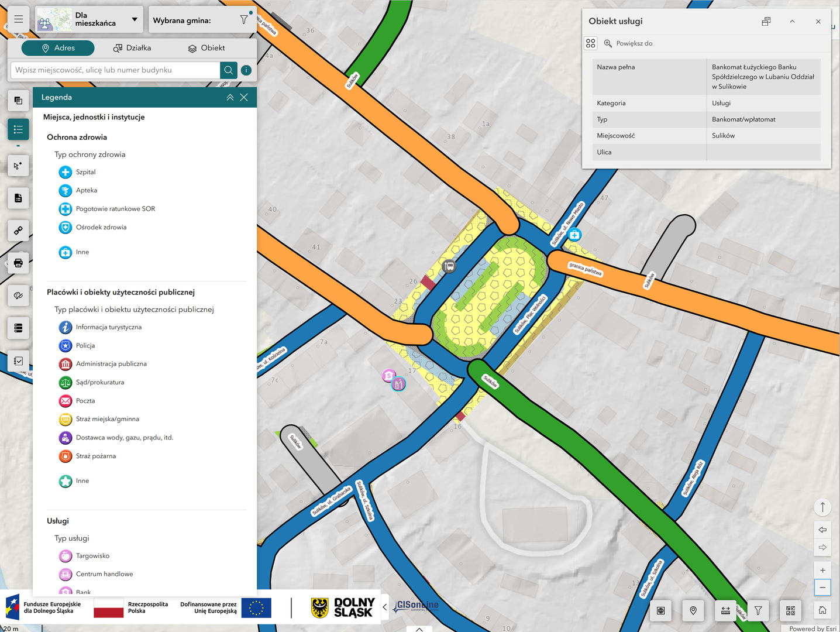Collapse the Legenda panel
840x632 pixels.
click(x=230, y=98)
